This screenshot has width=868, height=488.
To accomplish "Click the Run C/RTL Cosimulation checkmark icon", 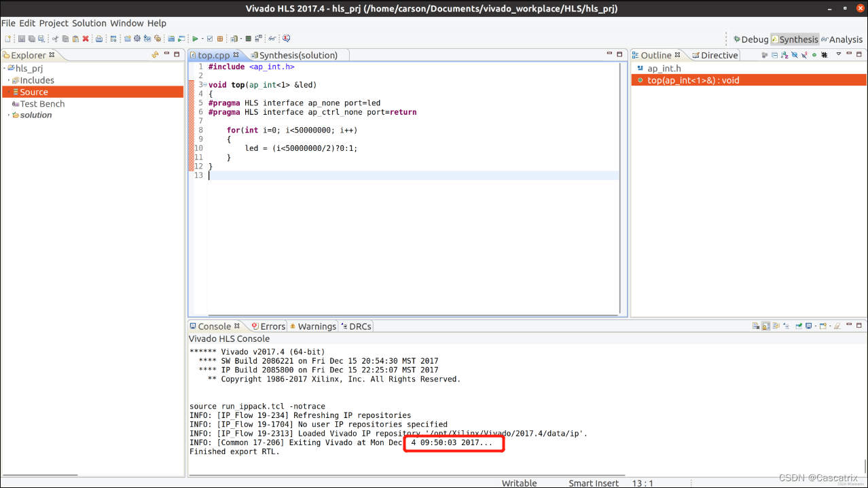I will click(210, 39).
